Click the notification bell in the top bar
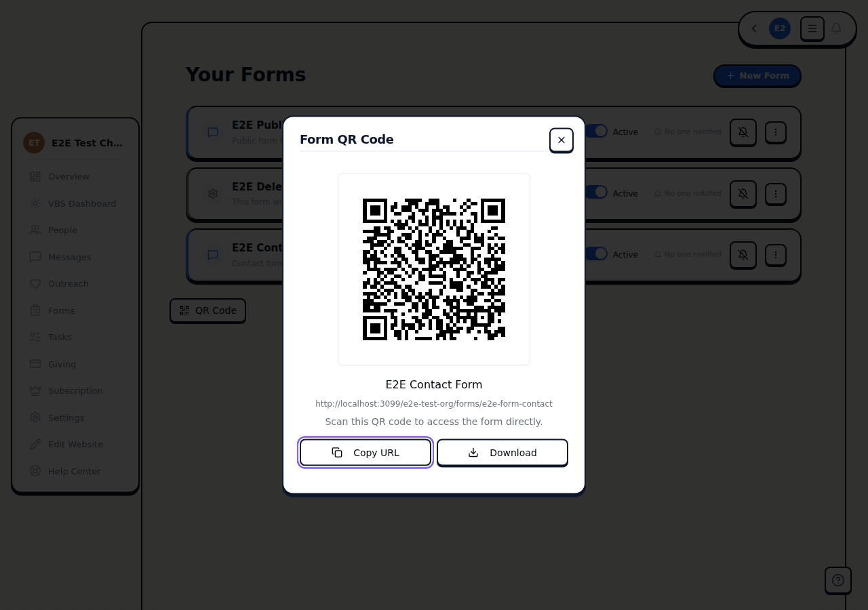Viewport: 868px width, 610px height. pos(836,28)
